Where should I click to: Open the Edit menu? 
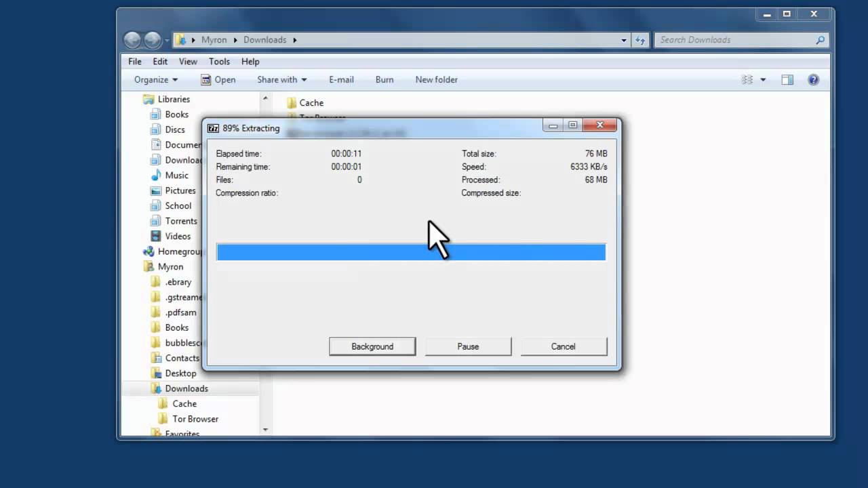pos(160,61)
